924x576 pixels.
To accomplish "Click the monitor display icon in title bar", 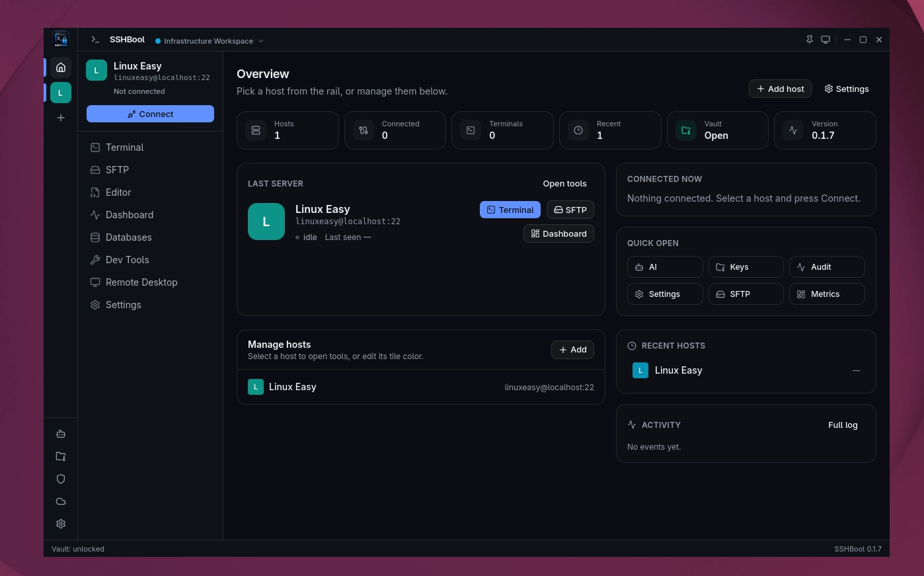I will coord(826,40).
